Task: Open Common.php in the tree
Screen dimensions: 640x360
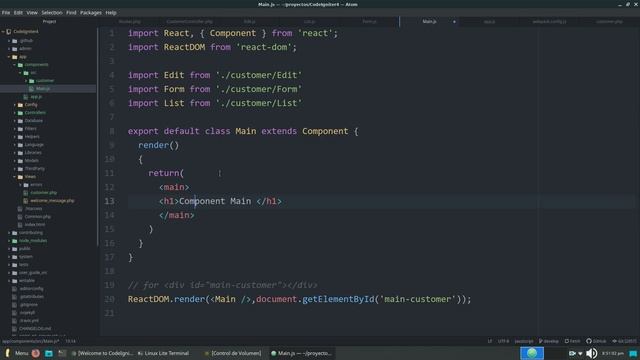Action: pyautogui.click(x=38, y=217)
